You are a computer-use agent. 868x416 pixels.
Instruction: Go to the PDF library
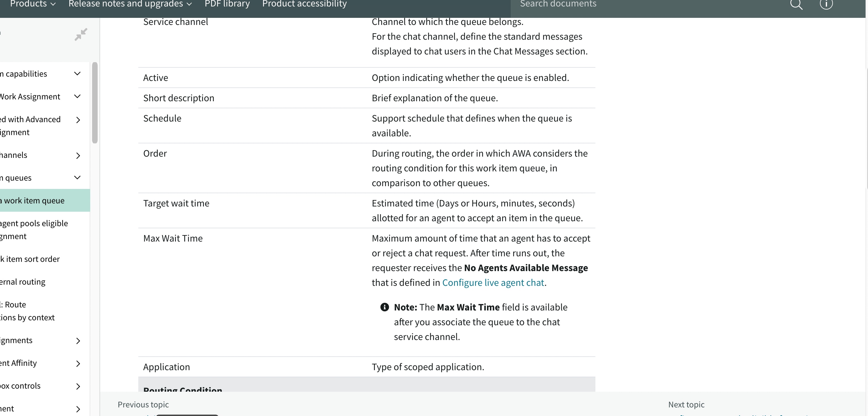tap(226, 4)
